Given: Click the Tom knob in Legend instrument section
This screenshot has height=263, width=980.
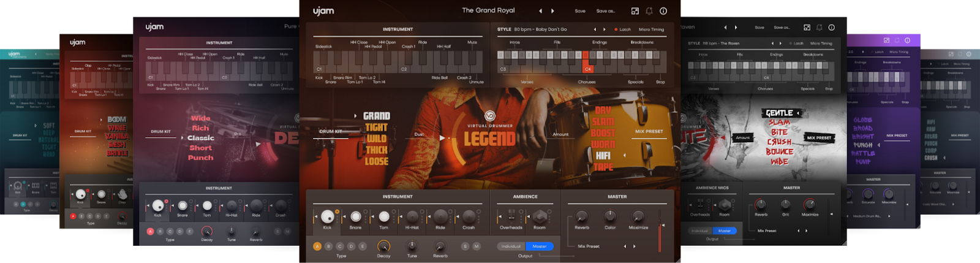Looking at the screenshot, I should click(x=384, y=216).
